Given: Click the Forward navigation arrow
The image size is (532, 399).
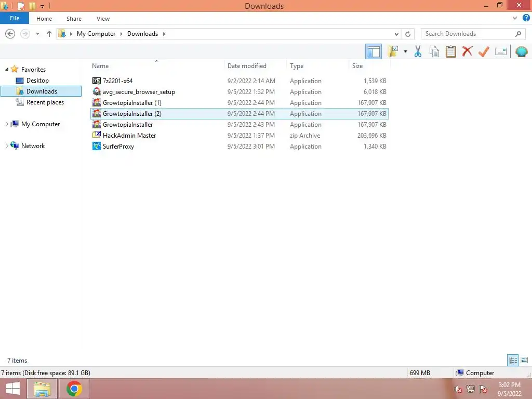Looking at the screenshot, I should click(x=25, y=34).
